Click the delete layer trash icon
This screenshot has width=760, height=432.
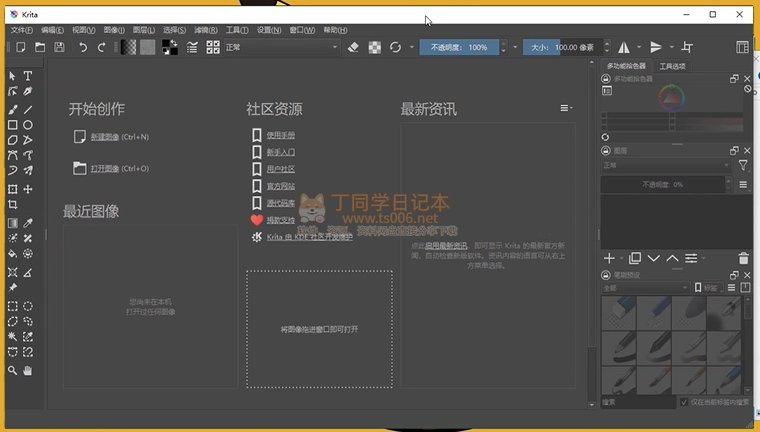(743, 259)
